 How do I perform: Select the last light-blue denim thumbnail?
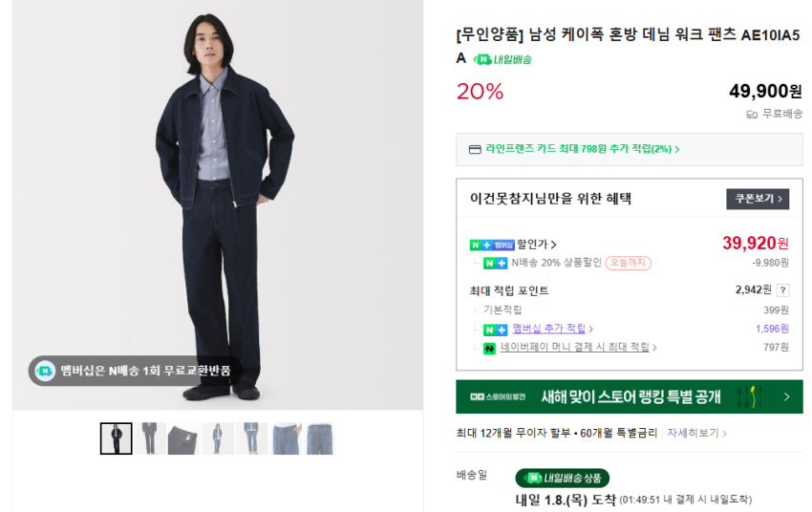click(320, 438)
